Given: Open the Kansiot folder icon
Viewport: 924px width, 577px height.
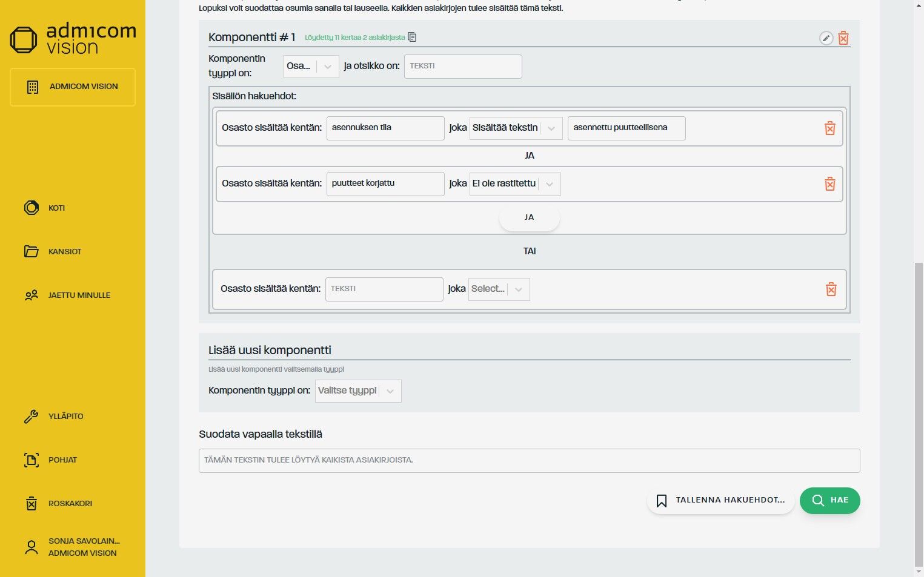Looking at the screenshot, I should click(x=32, y=251).
